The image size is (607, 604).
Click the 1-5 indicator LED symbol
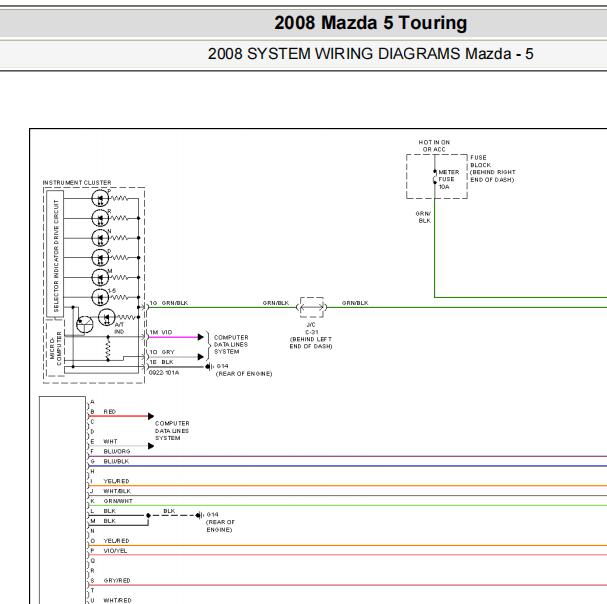[100, 297]
